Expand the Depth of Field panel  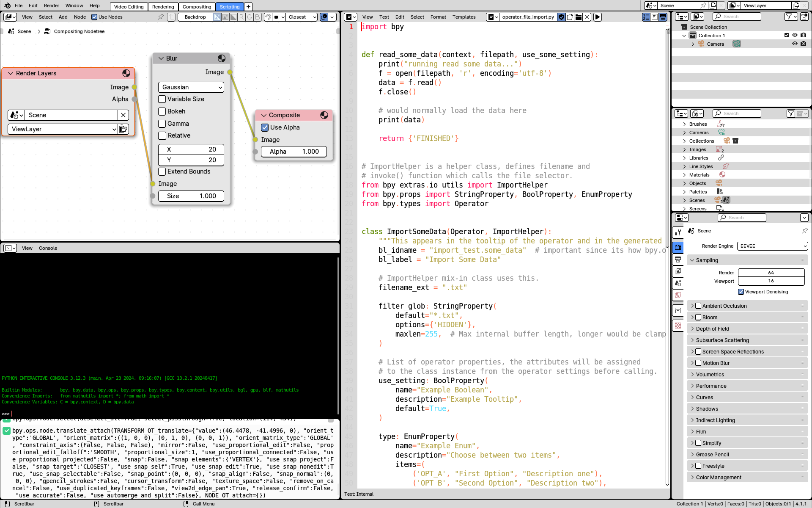[713, 329]
